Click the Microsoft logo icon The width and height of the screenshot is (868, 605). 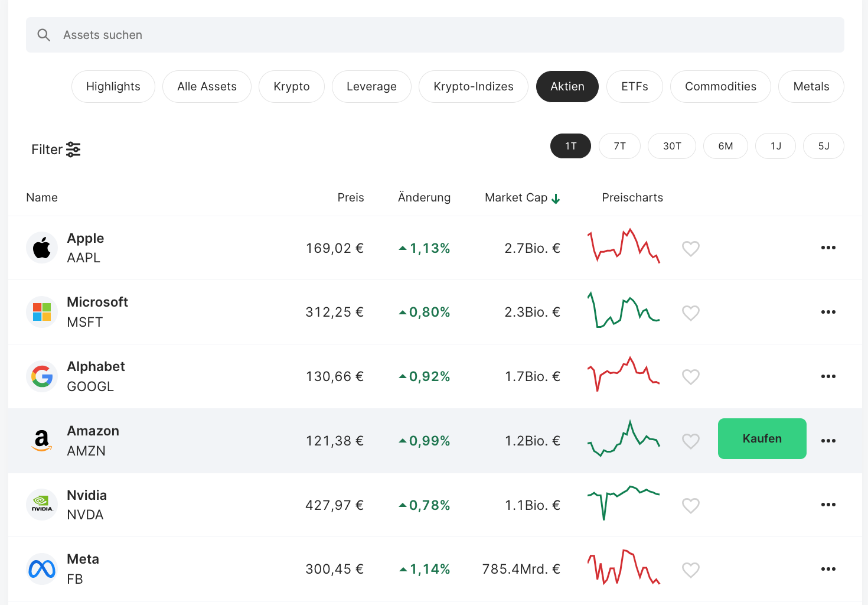(x=42, y=312)
